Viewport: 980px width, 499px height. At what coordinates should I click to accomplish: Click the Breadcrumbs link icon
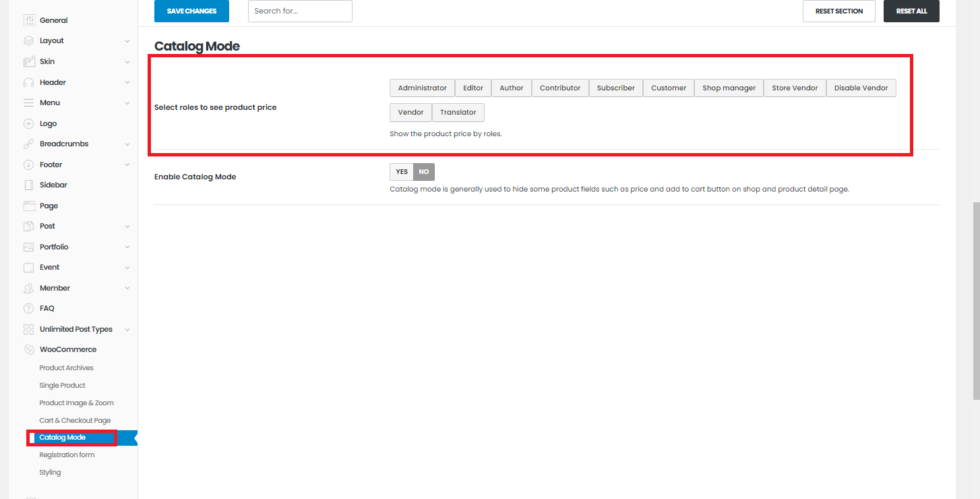(29, 144)
